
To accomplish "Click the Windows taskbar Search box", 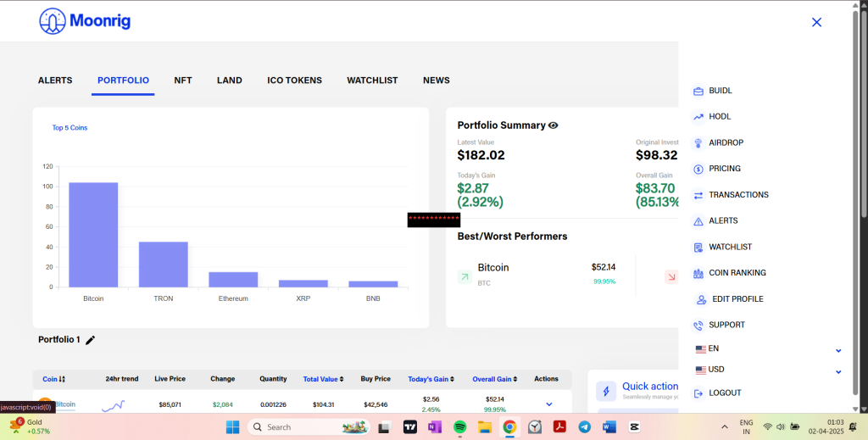I will click(x=309, y=426).
